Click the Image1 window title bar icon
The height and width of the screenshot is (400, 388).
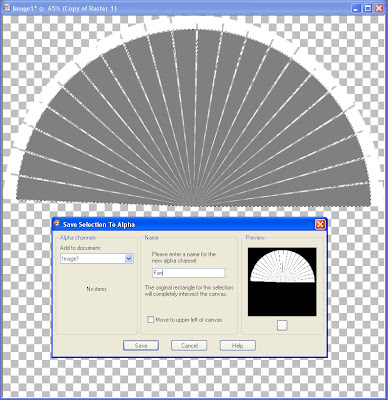click(6, 8)
